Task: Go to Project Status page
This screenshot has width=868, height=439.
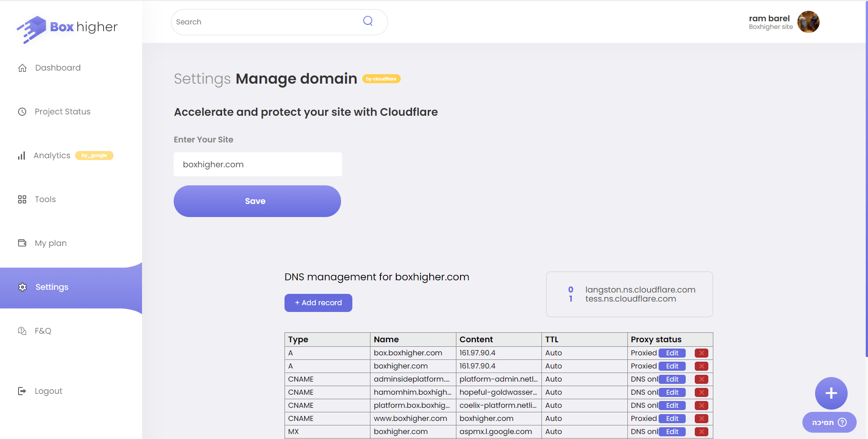Action: pos(62,112)
